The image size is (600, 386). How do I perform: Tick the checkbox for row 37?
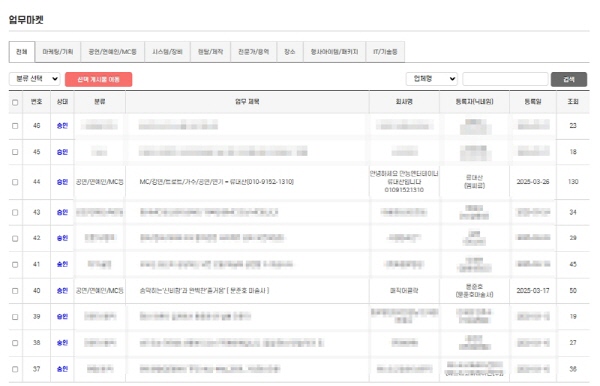(x=15, y=369)
